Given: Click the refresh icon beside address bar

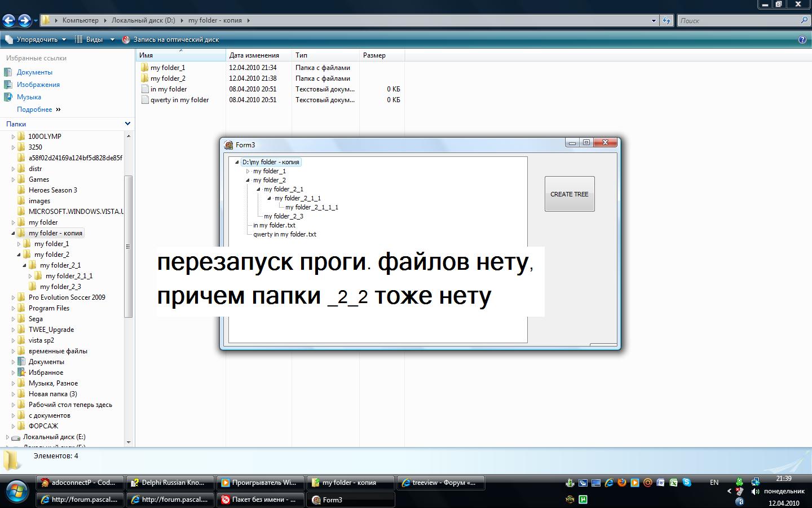Looking at the screenshot, I should 667,20.
